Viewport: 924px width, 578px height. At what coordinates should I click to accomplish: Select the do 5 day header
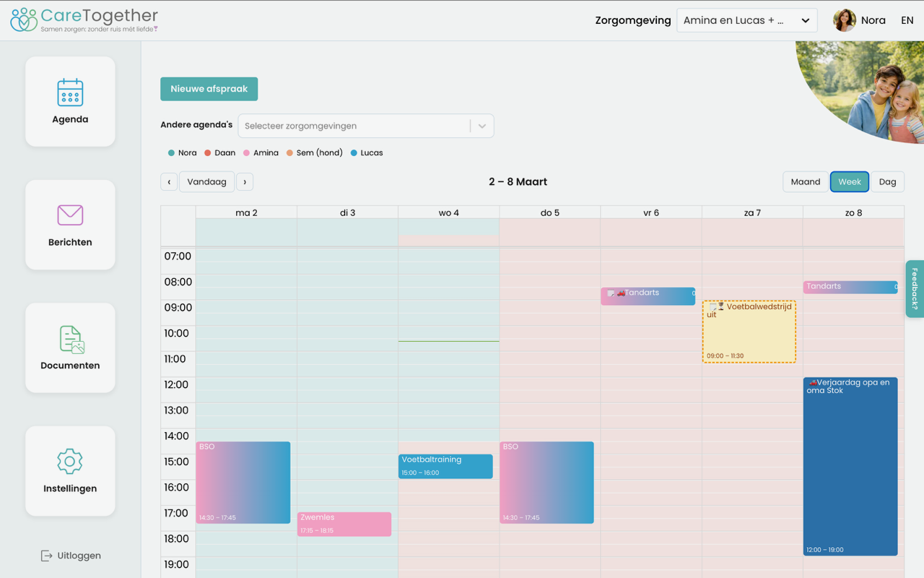(549, 212)
